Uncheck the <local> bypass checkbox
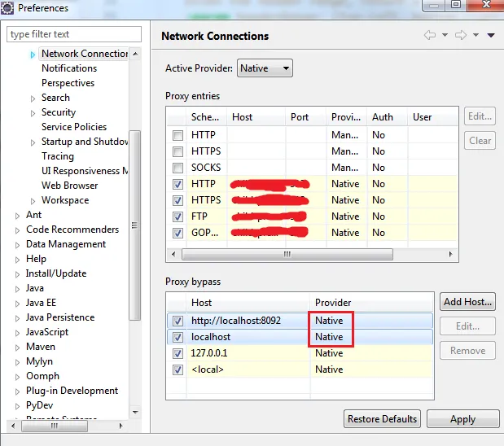504x446 pixels. [177, 369]
